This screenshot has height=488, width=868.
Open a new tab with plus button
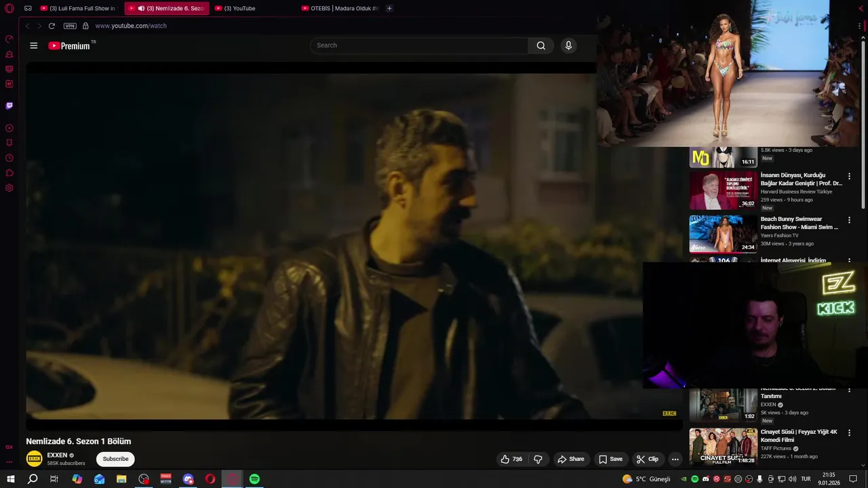pos(389,8)
